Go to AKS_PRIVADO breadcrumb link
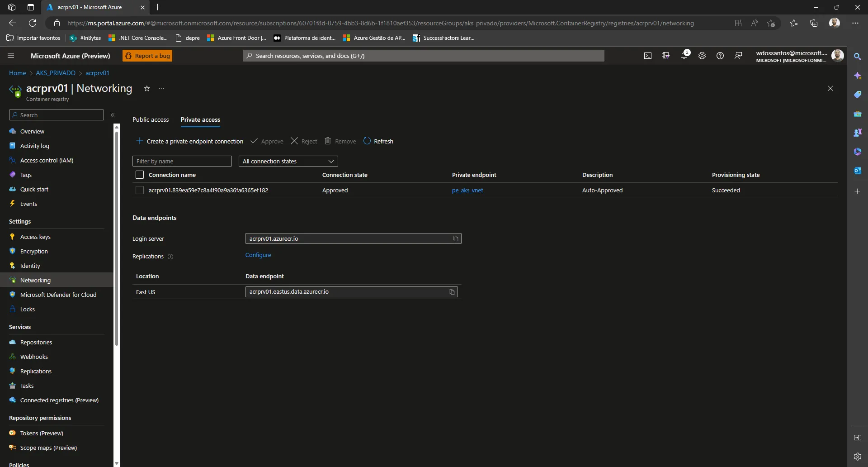 tap(56, 73)
